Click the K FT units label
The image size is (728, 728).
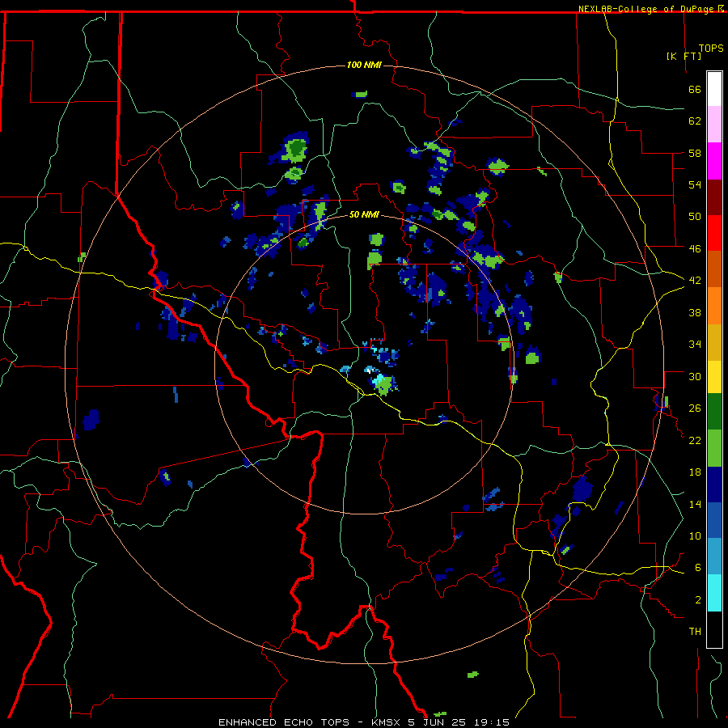click(684, 56)
